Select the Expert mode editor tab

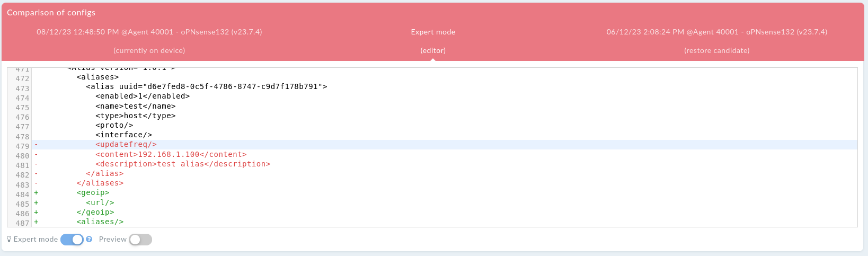(433, 41)
